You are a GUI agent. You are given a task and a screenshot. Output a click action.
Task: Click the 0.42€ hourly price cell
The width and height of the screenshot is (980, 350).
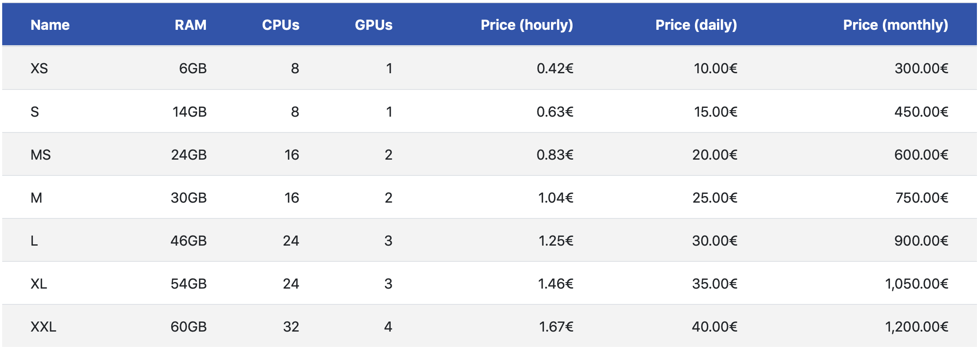click(555, 68)
